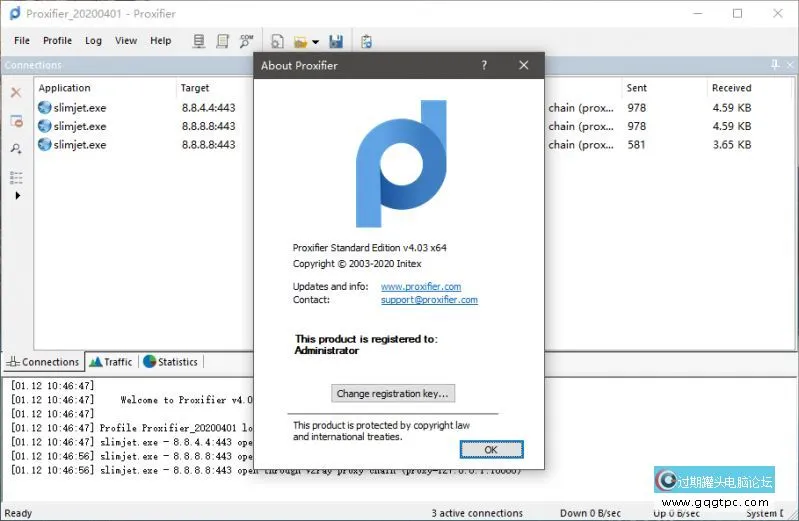Switch to the Traffic tab
Image resolution: width=799 pixels, height=521 pixels.
(x=111, y=362)
